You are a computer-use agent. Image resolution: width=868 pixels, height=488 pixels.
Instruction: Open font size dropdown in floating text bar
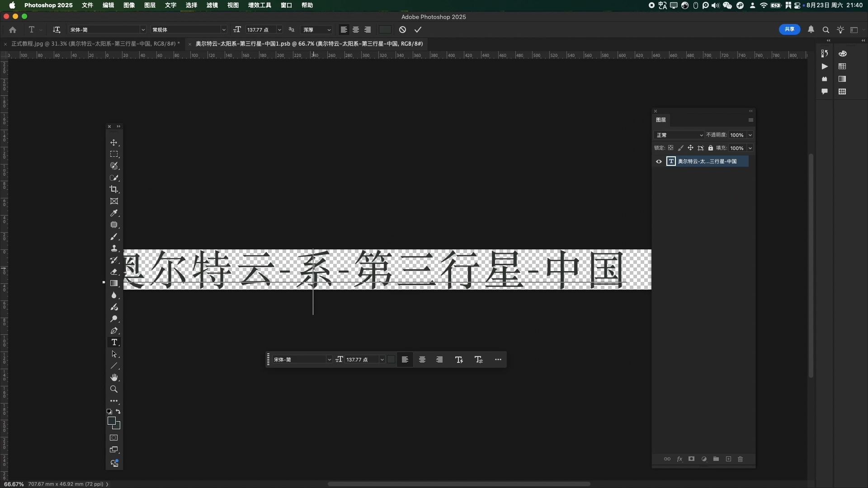[382, 360]
